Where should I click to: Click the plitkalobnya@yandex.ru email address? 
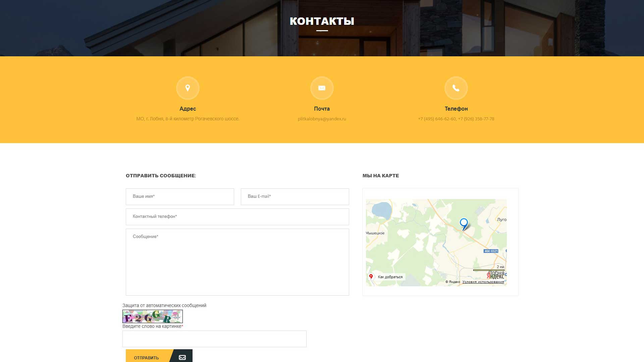pos(322,119)
